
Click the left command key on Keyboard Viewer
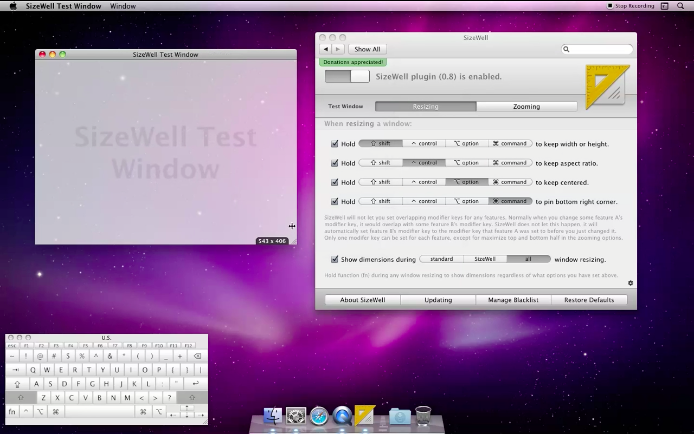(56, 411)
